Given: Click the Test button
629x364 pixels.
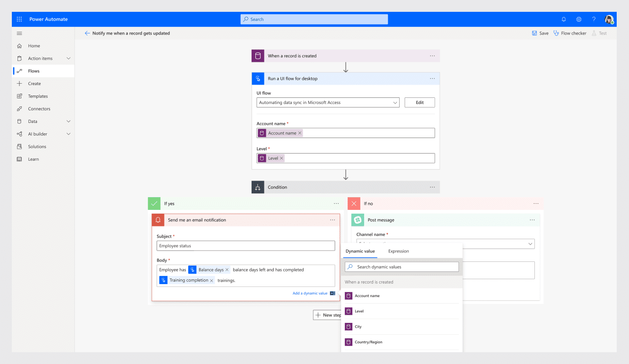Looking at the screenshot, I should [x=599, y=33].
